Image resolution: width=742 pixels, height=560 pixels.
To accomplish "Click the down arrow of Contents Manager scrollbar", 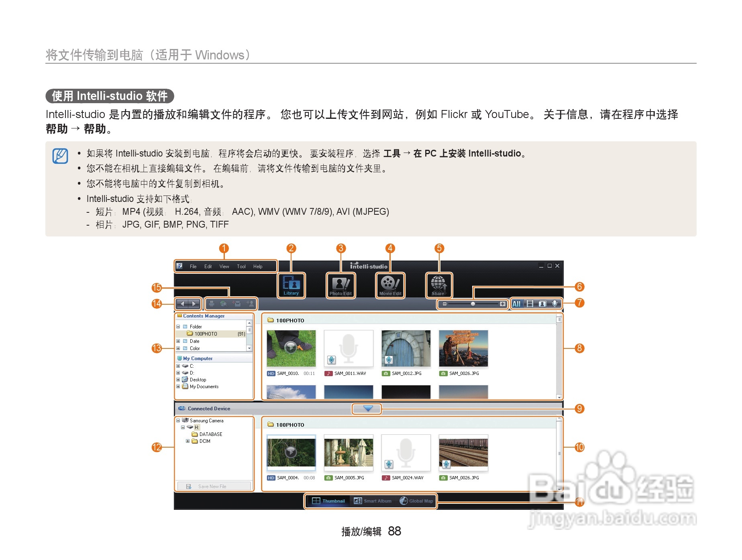I will tap(249, 348).
